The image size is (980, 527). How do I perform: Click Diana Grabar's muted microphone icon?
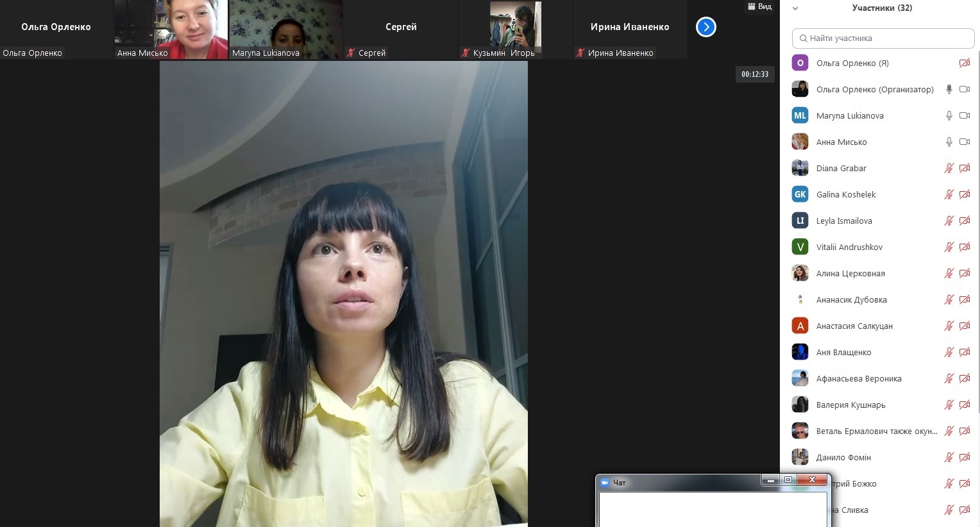949,168
